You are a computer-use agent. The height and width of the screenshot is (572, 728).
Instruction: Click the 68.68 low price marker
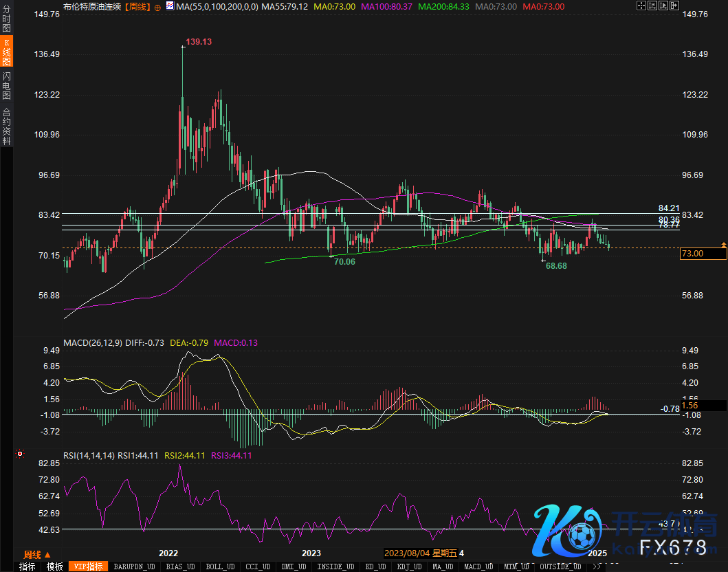[x=555, y=265]
